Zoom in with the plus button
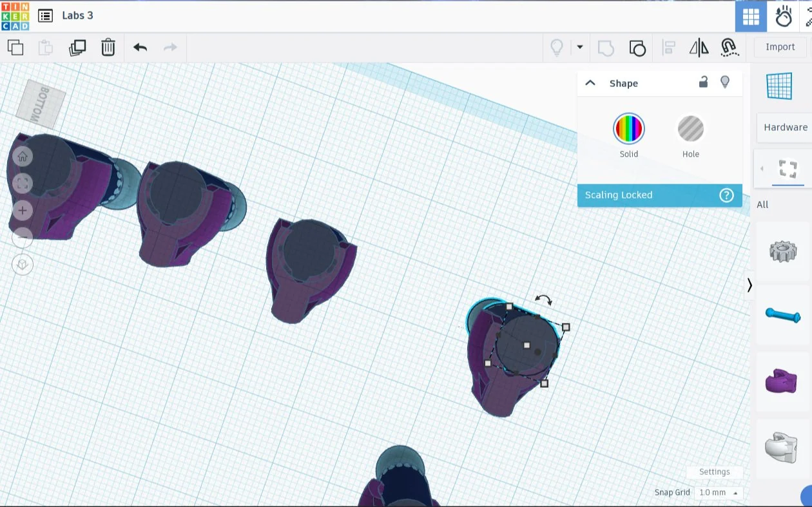The width and height of the screenshot is (812, 507). [x=23, y=211]
